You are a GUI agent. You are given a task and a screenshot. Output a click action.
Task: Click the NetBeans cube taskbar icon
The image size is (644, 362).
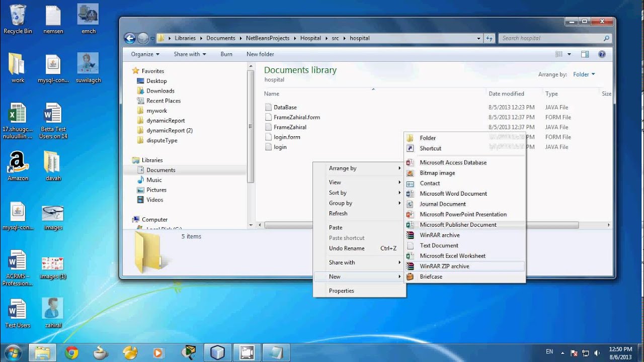217,352
